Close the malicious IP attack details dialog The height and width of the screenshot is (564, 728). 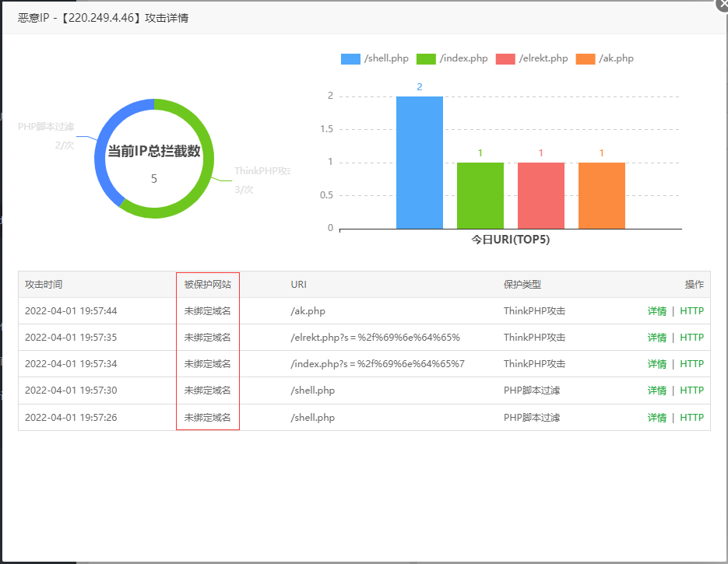pyautogui.click(x=722, y=4)
